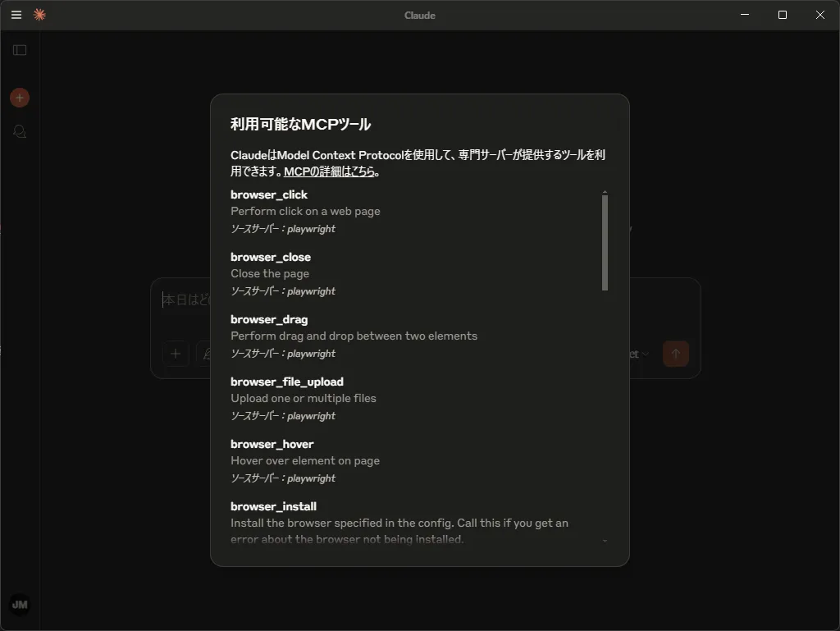Click the chat message input field
The height and width of the screenshot is (631, 840).
(x=185, y=300)
